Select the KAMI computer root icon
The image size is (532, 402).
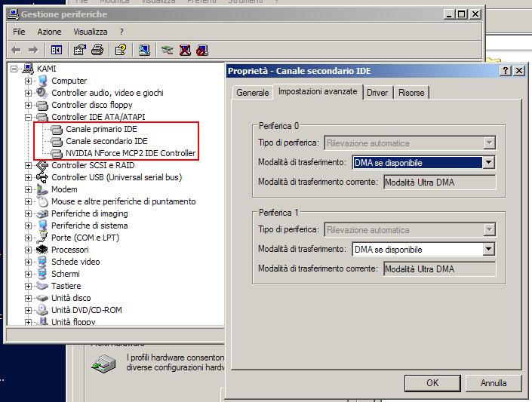pos(28,69)
